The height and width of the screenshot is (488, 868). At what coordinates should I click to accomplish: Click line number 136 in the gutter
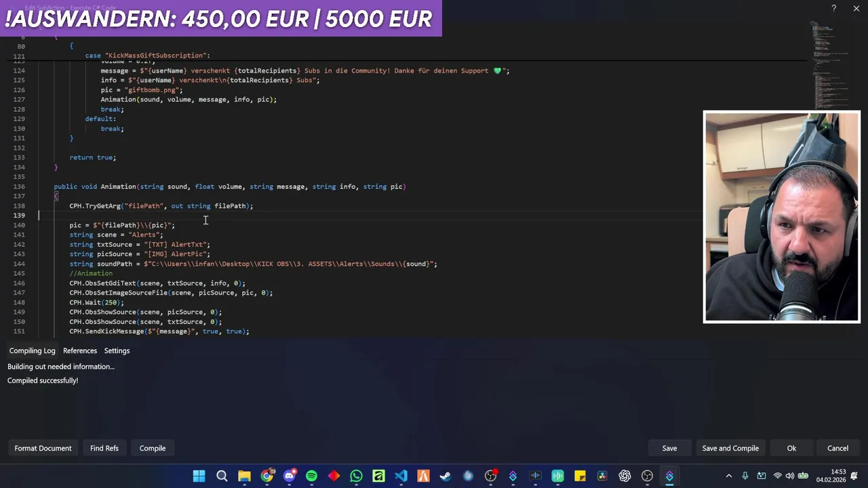tap(19, 186)
